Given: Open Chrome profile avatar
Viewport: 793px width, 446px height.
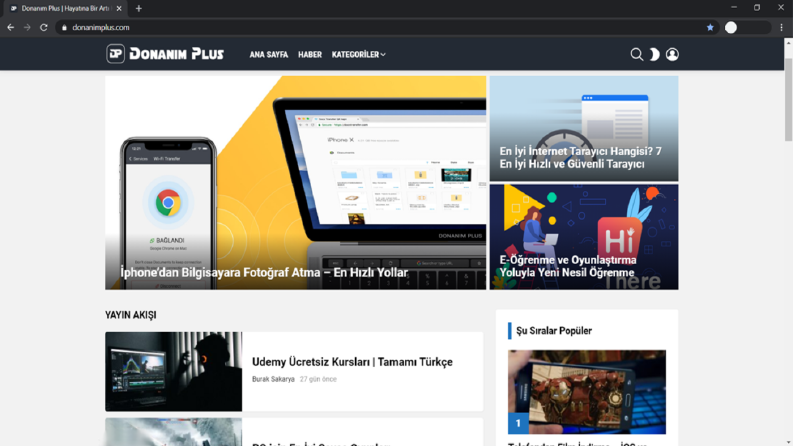Looking at the screenshot, I should coord(731,27).
